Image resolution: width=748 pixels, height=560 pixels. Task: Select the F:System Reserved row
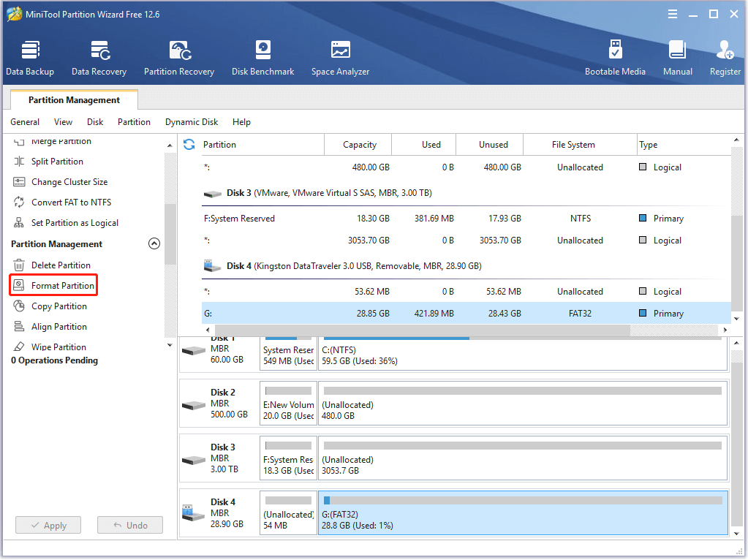click(x=466, y=219)
